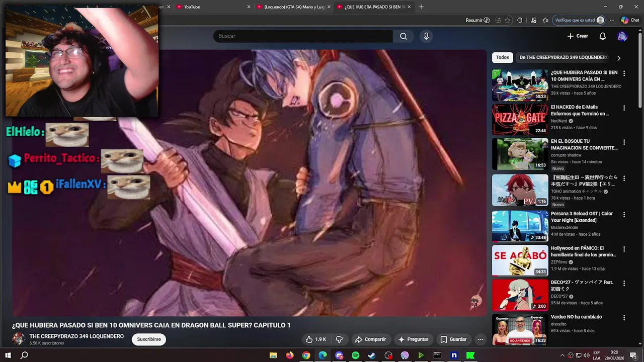Open File Explorer from taskbar
644x362 pixels.
(273, 355)
